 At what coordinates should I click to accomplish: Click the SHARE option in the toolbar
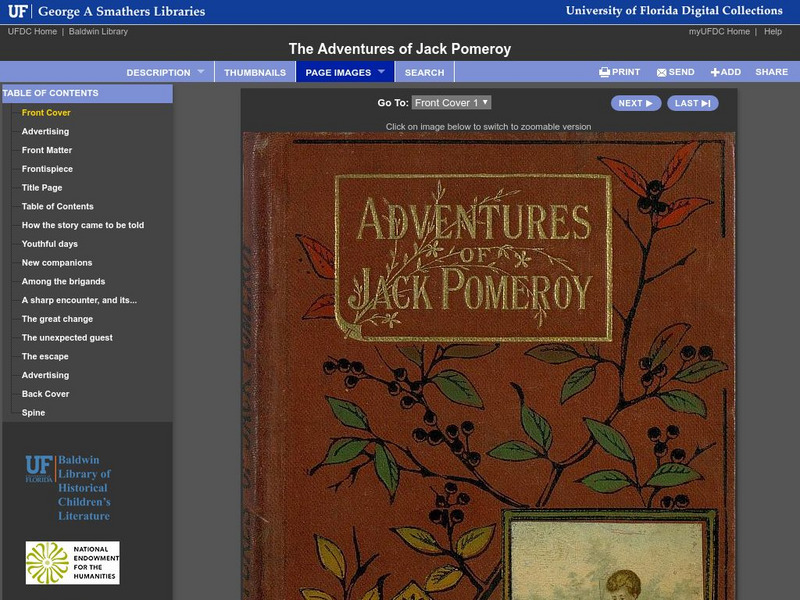click(770, 72)
